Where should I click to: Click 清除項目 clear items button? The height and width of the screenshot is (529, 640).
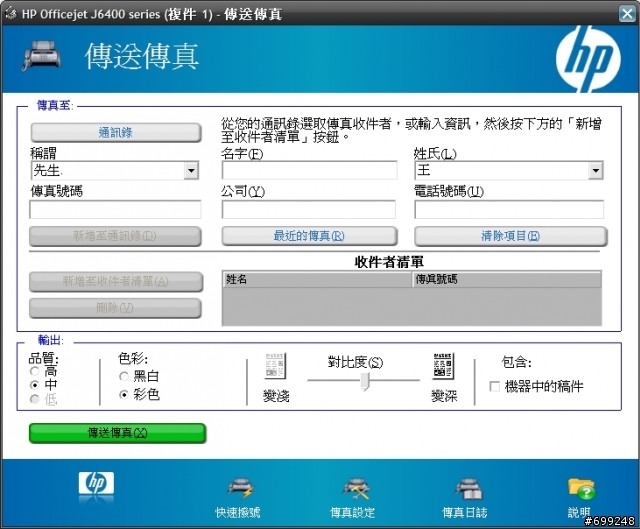point(511,236)
